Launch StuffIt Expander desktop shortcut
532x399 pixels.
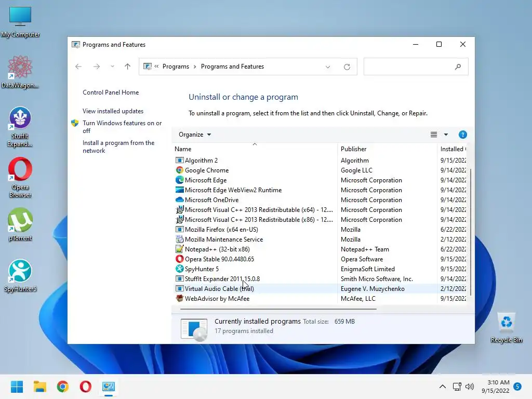click(20, 127)
